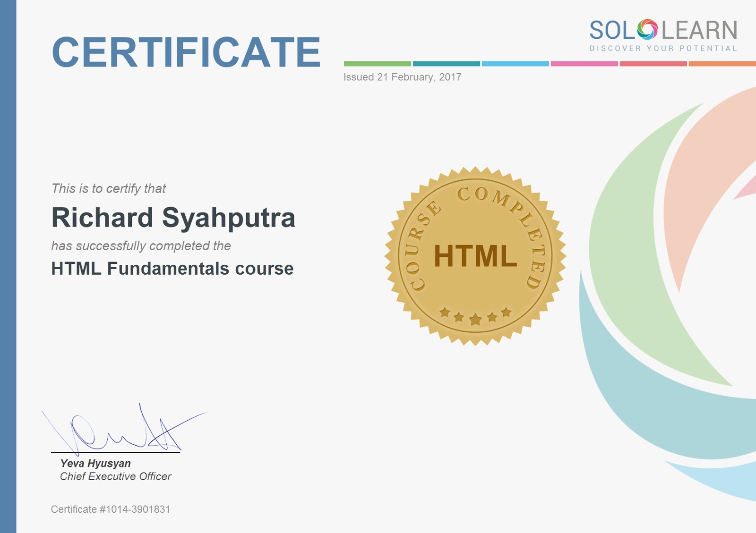756x533 pixels.
Task: Click the DISCOVER YOUR POTENTIAL tagline
Action: (663, 48)
